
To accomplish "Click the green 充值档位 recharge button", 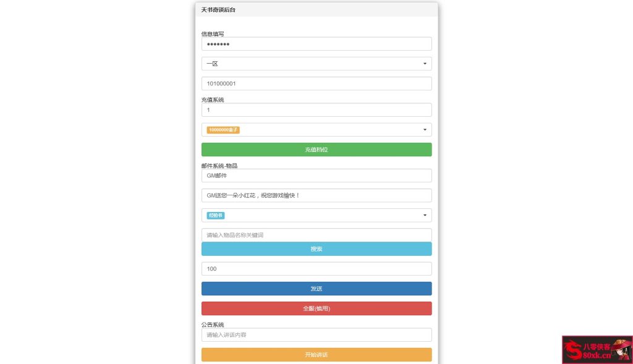I will 316,149.
